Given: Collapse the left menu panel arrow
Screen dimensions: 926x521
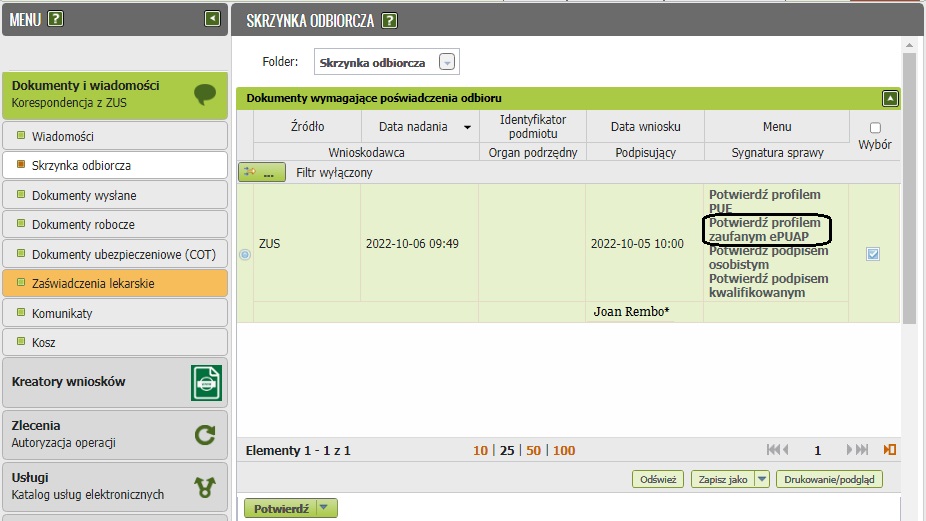Looking at the screenshot, I should click(x=211, y=18).
